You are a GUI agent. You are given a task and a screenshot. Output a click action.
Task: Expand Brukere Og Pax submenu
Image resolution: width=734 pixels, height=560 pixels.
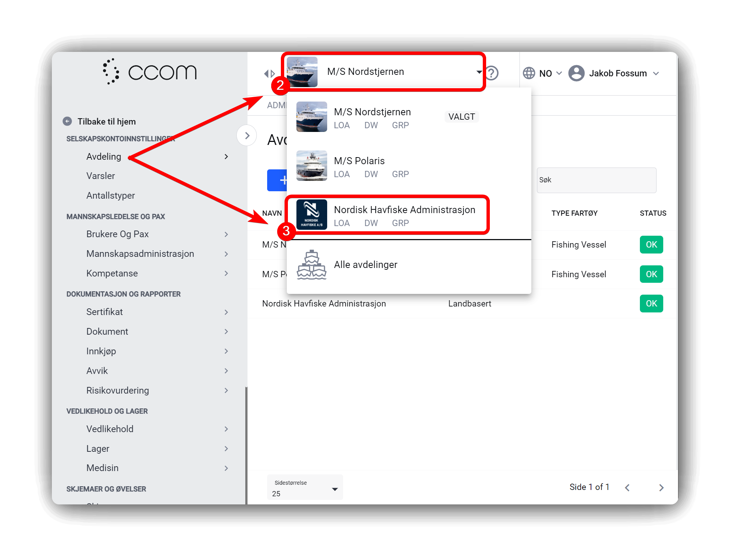[x=226, y=234]
